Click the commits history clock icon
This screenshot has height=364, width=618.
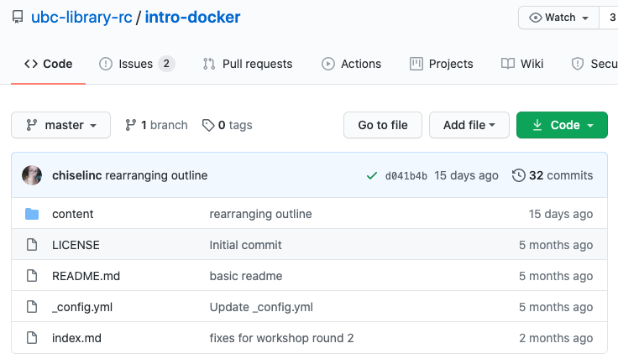(519, 175)
